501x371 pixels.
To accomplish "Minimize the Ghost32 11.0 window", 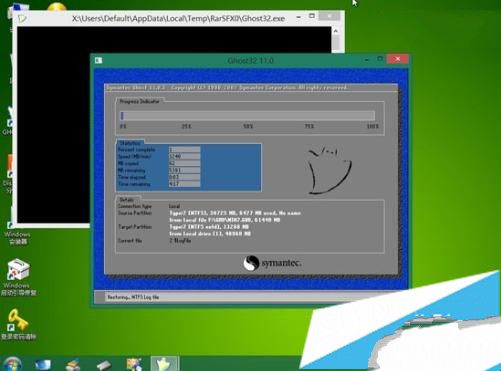I will [367, 60].
